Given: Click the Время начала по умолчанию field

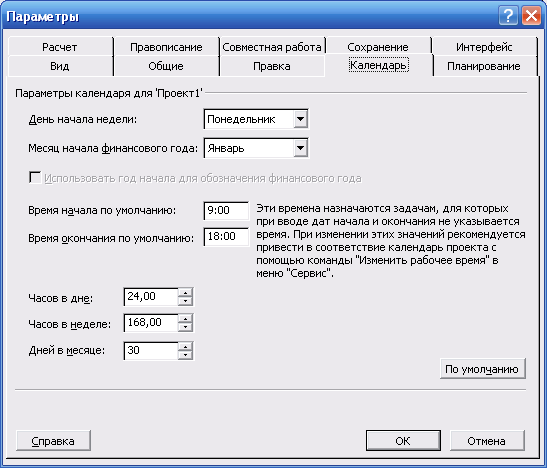Looking at the screenshot, I should [226, 210].
